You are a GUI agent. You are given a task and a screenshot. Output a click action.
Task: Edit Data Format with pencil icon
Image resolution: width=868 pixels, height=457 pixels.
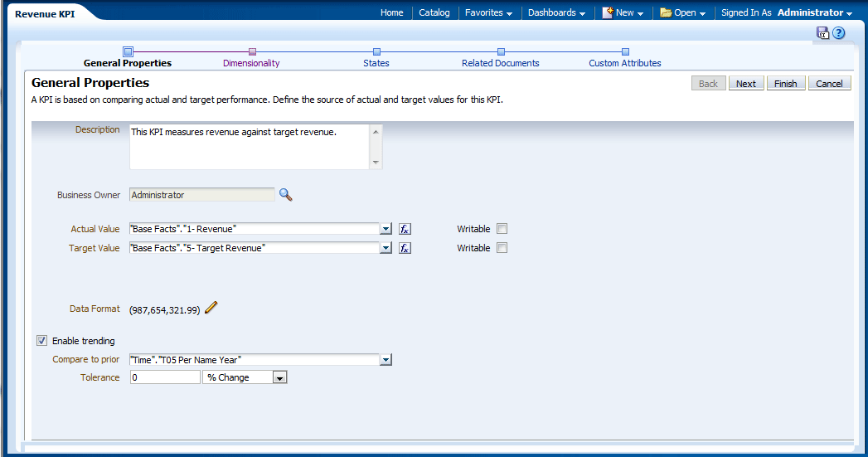(x=211, y=309)
